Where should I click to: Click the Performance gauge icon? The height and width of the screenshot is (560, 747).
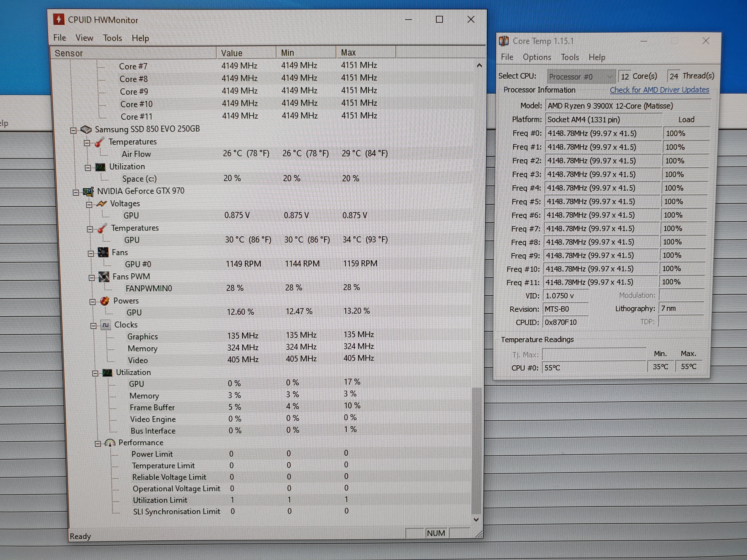click(110, 443)
